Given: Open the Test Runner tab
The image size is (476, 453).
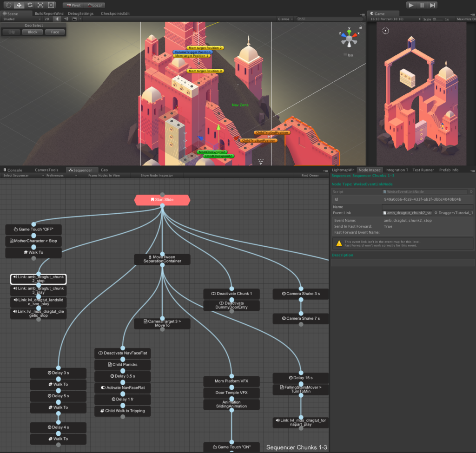Looking at the screenshot, I should tap(423, 170).
